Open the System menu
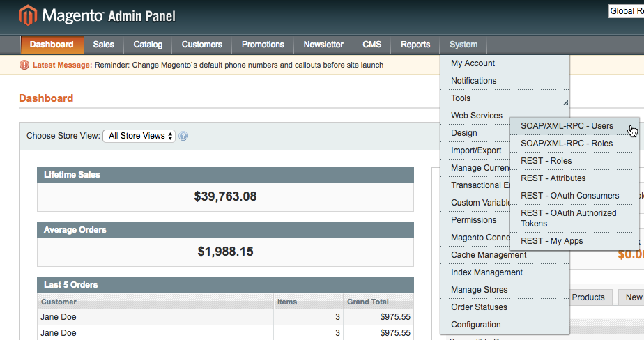Image resolution: width=644 pixels, height=340 pixels. (463, 45)
